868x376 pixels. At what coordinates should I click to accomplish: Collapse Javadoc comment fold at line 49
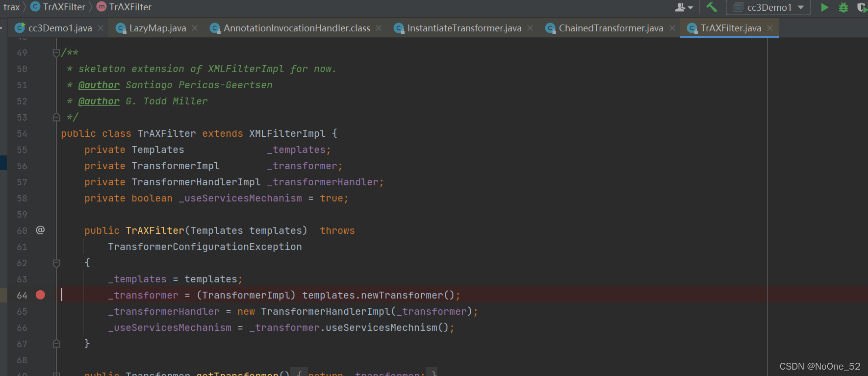(x=56, y=53)
